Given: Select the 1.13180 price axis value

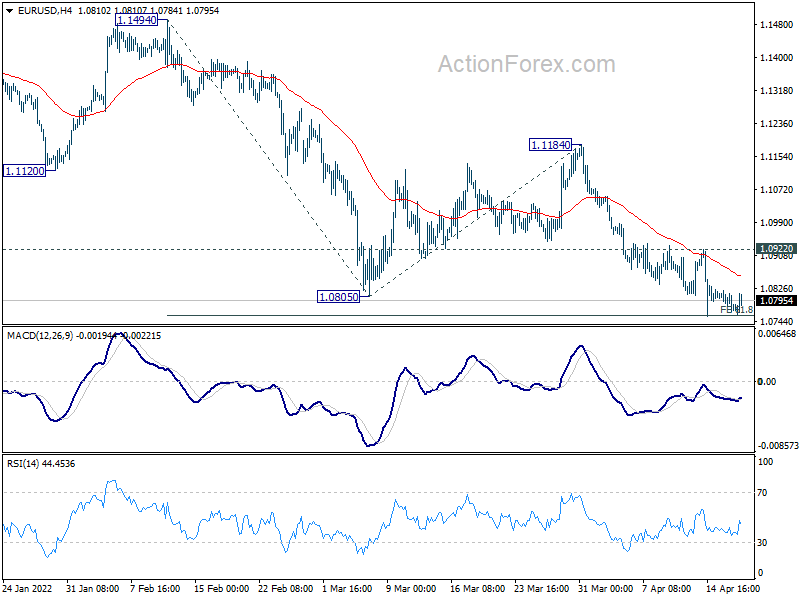Looking at the screenshot, I should 776,91.
